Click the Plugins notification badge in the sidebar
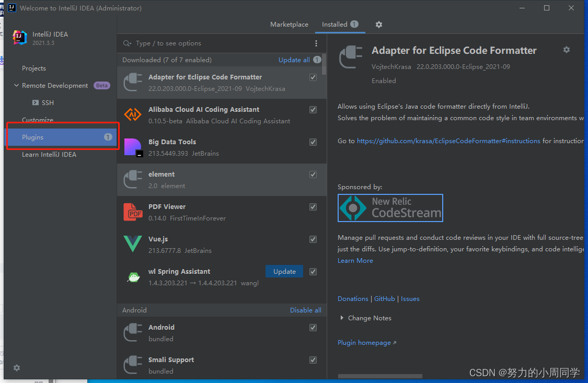This screenshot has width=588, height=383. coord(108,137)
